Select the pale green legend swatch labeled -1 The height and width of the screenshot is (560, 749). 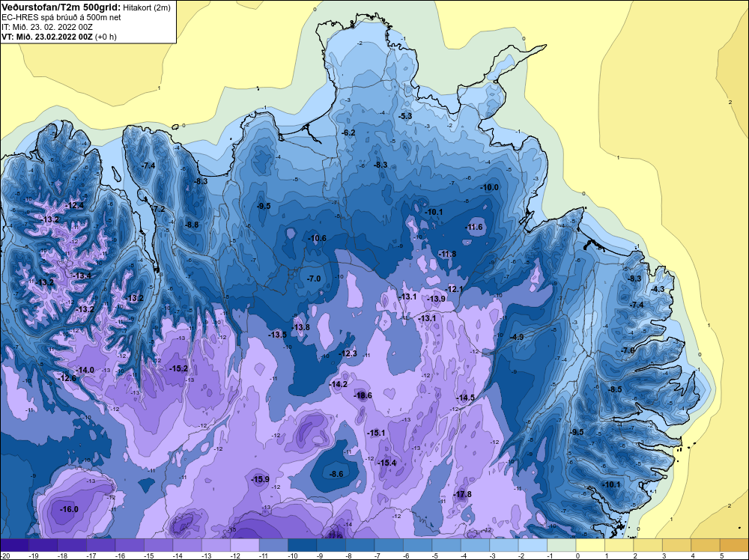coord(561,545)
